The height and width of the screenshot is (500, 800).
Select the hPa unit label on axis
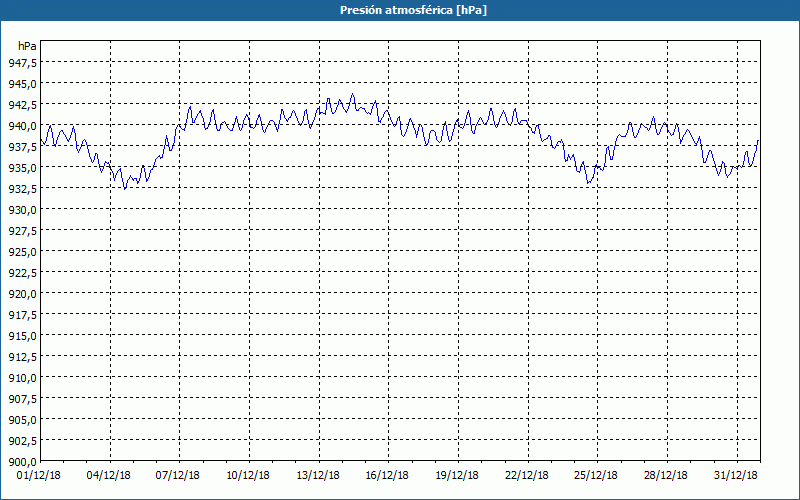(x=27, y=46)
